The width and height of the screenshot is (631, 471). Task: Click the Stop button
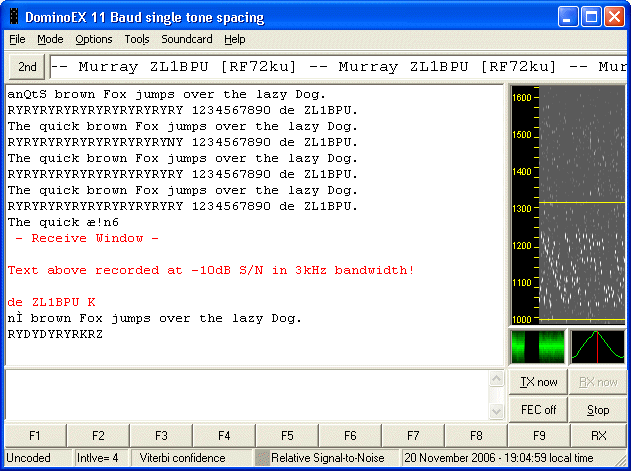[x=598, y=410]
